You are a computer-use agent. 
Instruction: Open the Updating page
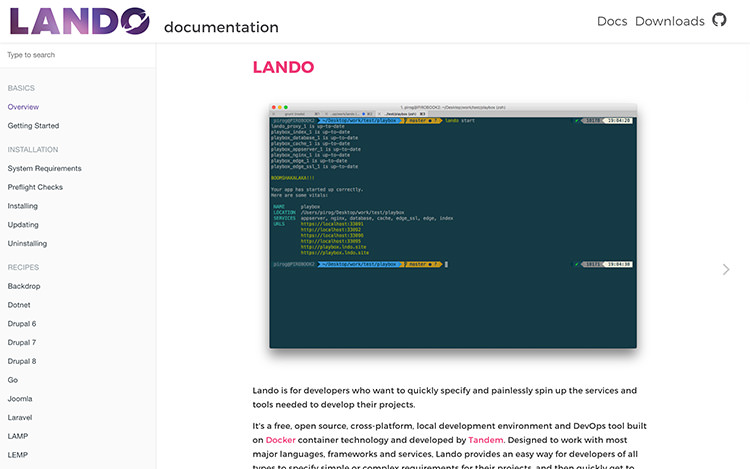pyautogui.click(x=23, y=225)
